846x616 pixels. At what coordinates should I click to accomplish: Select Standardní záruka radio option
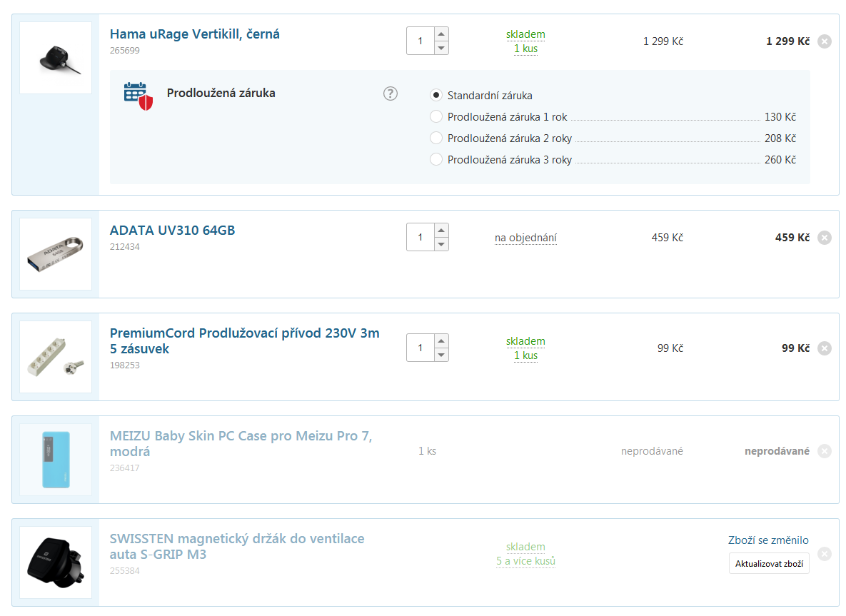coord(436,96)
